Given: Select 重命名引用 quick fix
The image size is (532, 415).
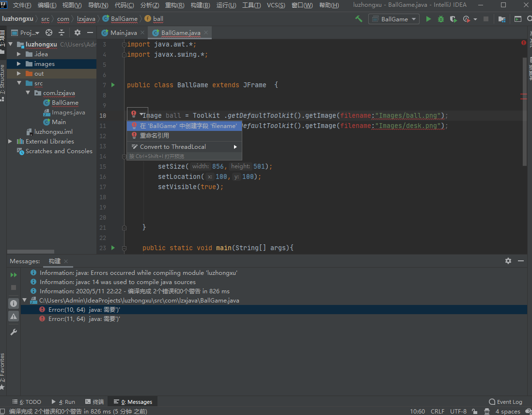Looking at the screenshot, I should tap(184, 135).
